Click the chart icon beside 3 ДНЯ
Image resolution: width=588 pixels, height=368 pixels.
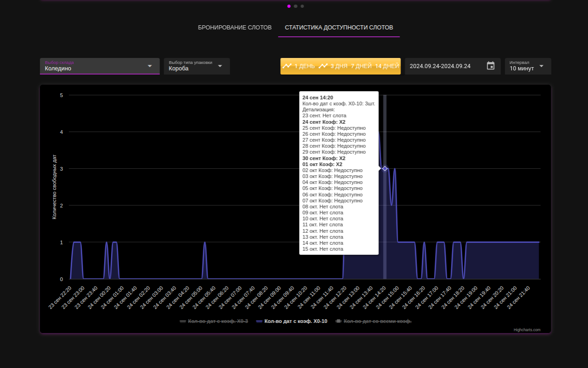pyautogui.click(x=323, y=66)
